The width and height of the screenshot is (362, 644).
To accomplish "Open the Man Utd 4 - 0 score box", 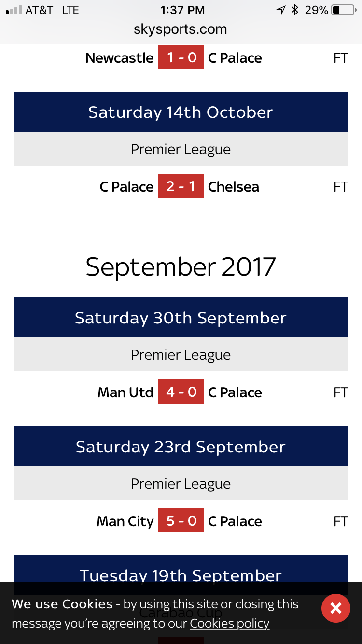I will point(181,392).
